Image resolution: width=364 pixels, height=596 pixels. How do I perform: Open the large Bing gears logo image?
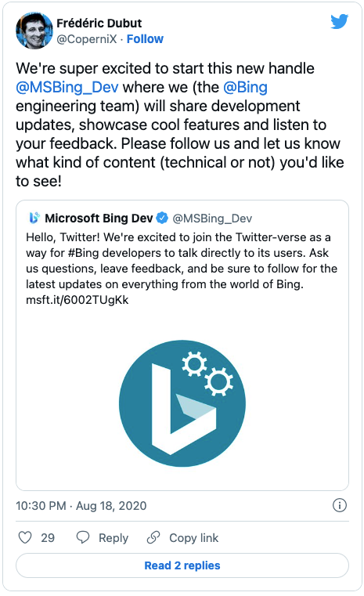[x=182, y=403]
